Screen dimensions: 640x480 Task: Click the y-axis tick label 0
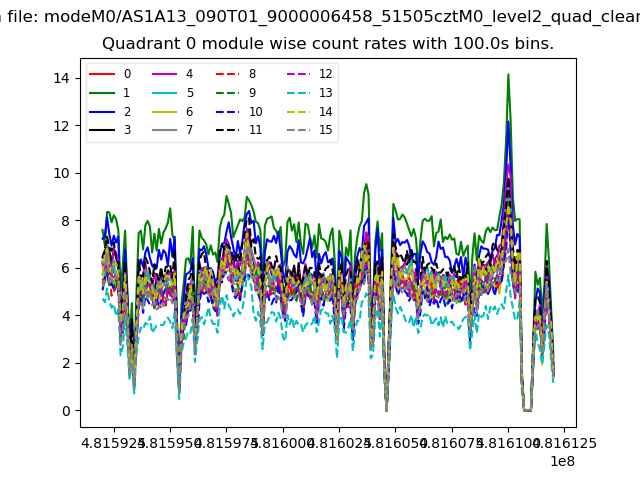(65, 411)
